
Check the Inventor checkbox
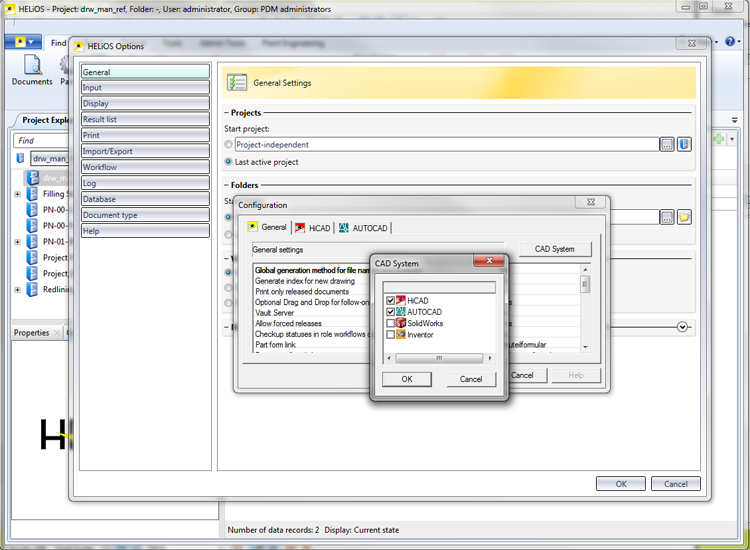390,335
